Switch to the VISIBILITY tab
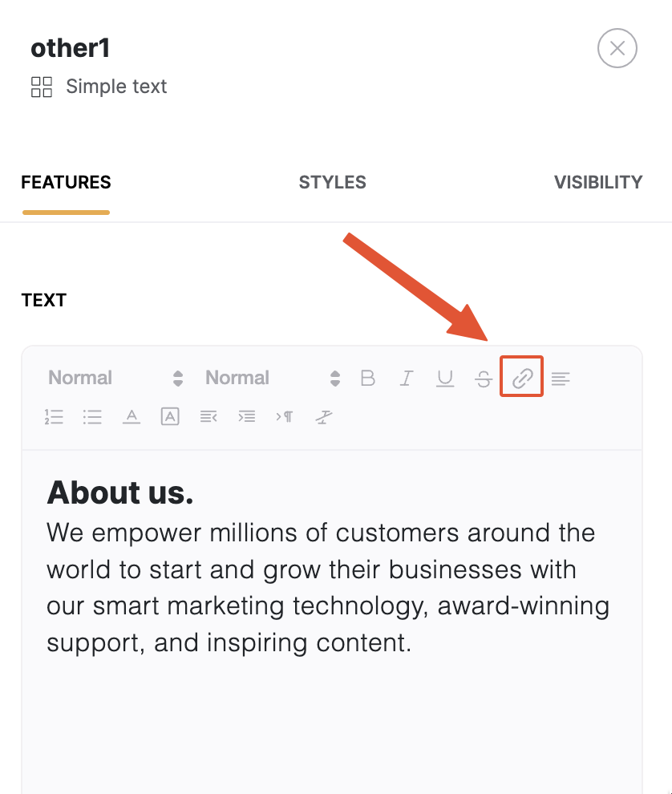The height and width of the screenshot is (794, 672). pyautogui.click(x=597, y=182)
